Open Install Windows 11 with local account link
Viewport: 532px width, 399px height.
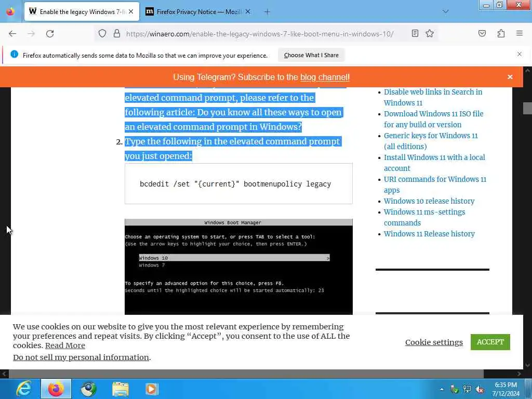(434, 163)
